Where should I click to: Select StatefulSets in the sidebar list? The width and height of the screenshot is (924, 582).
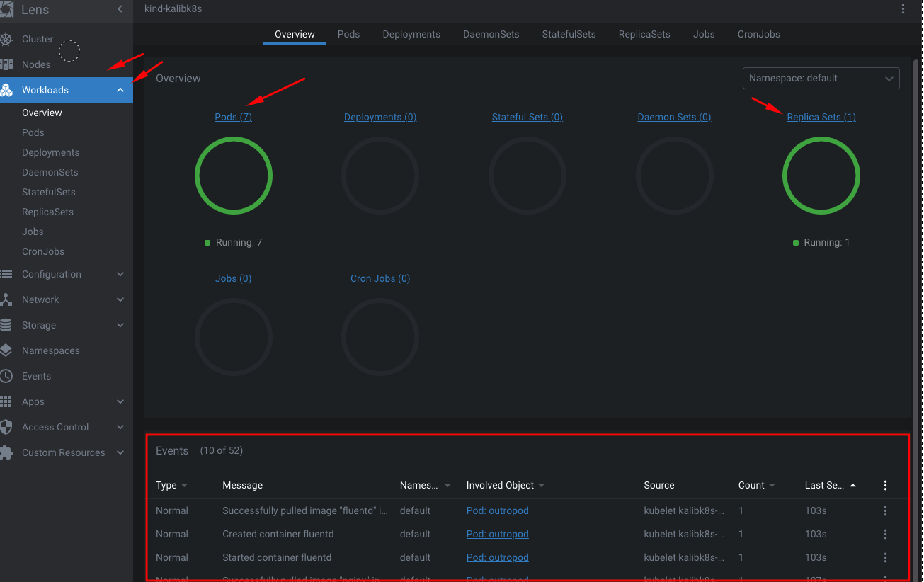48,192
